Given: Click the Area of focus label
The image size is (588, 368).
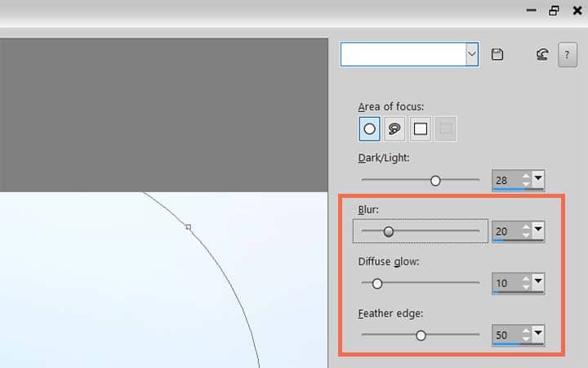Looking at the screenshot, I should pyautogui.click(x=390, y=107).
